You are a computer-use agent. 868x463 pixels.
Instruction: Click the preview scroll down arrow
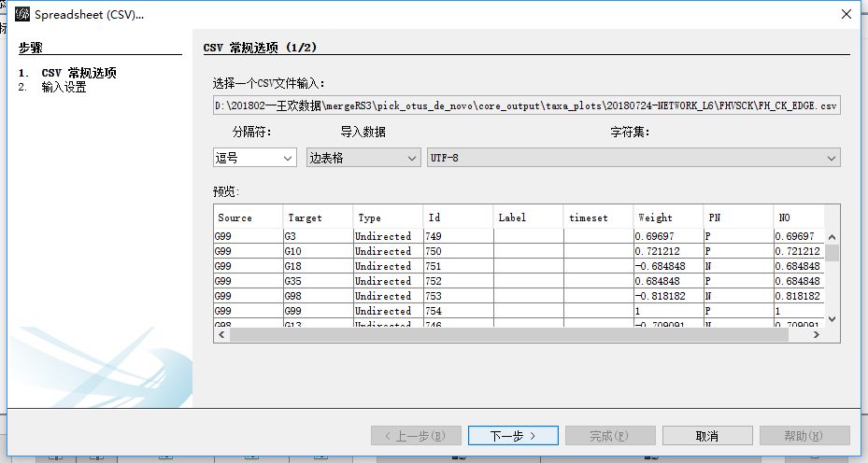tap(832, 319)
